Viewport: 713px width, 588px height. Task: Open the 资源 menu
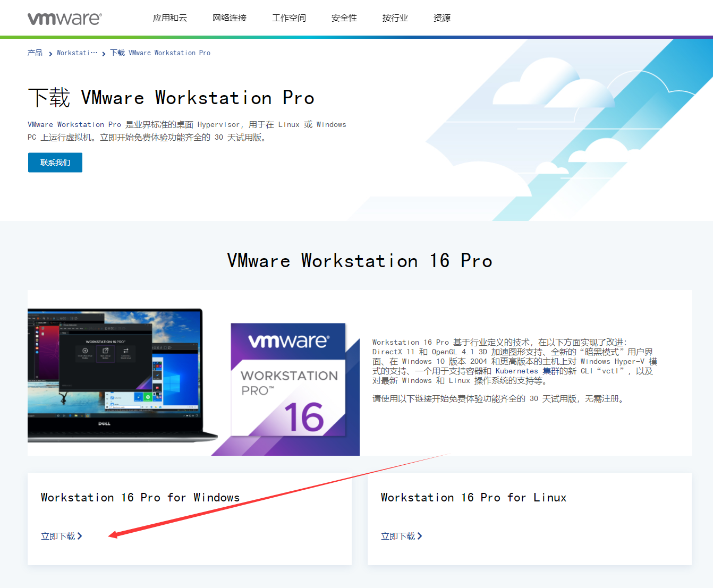442,18
